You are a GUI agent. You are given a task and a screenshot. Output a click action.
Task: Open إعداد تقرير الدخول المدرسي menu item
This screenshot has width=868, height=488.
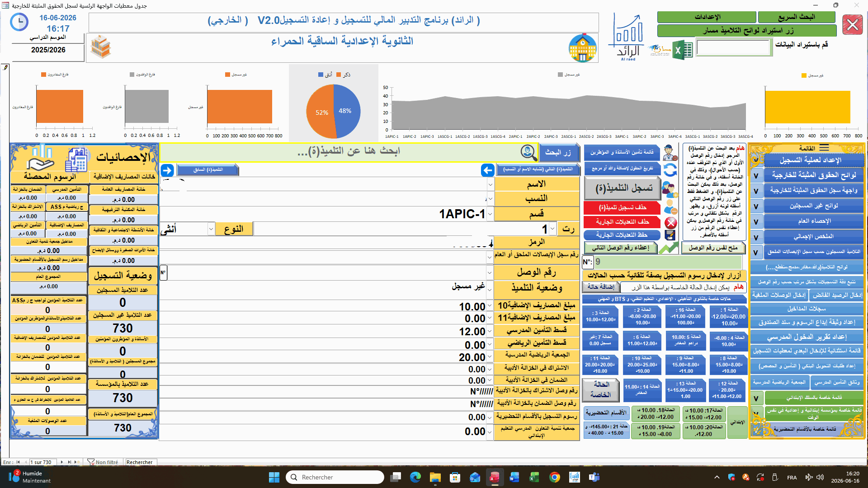click(807, 337)
